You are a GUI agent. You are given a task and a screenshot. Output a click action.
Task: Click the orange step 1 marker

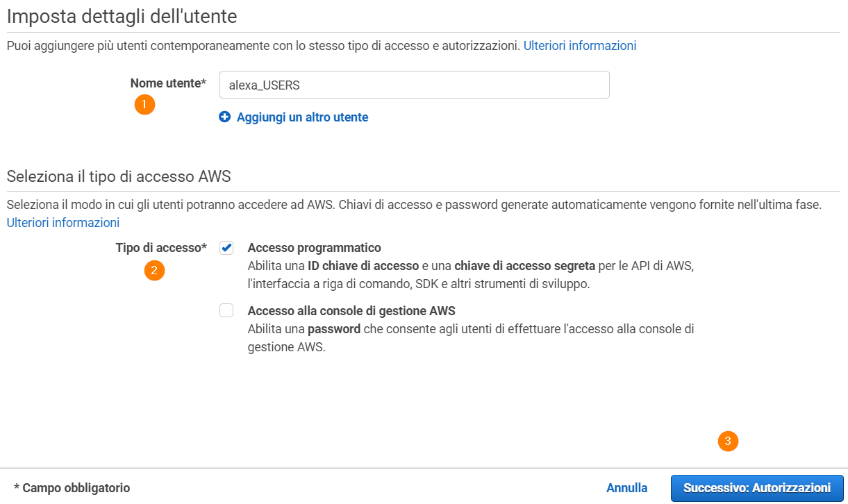[144, 105]
